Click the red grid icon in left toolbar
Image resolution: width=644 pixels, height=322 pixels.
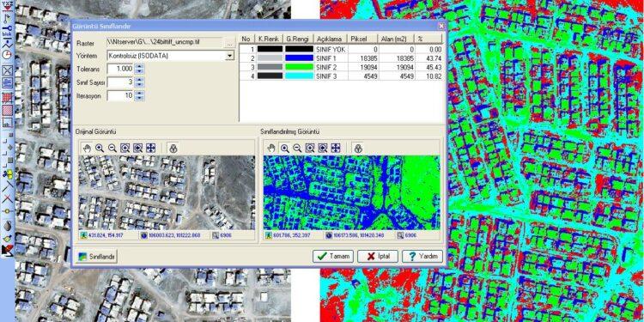tap(7, 97)
